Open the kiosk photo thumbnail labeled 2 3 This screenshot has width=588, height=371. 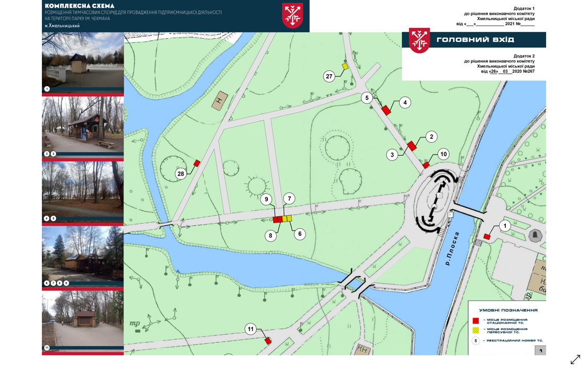click(83, 127)
